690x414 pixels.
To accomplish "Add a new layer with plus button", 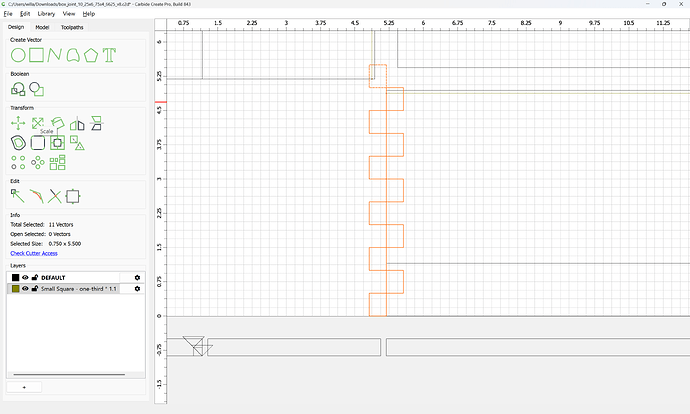I will click(x=24, y=387).
